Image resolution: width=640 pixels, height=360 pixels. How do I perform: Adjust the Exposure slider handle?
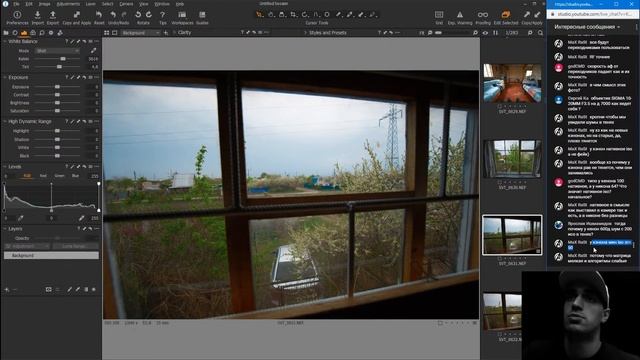[57, 87]
